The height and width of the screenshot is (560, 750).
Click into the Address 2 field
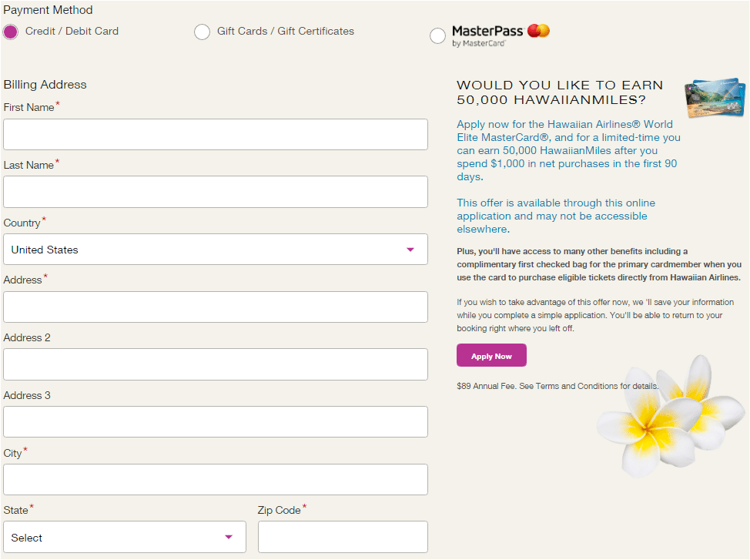(216, 364)
